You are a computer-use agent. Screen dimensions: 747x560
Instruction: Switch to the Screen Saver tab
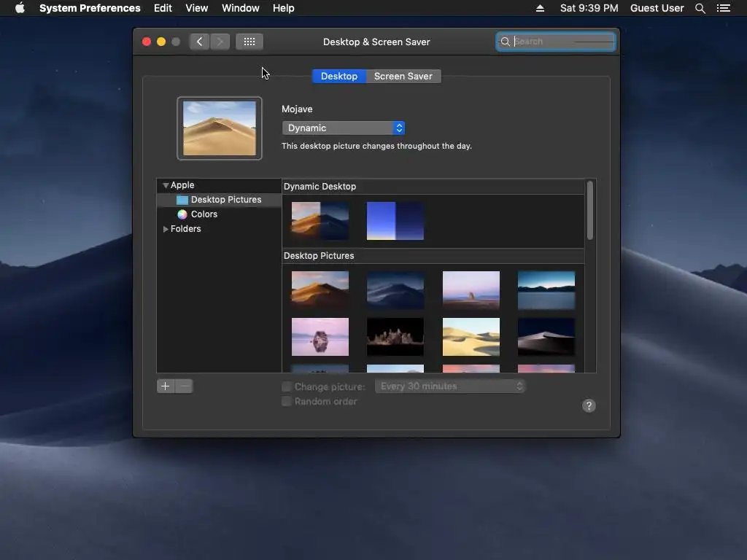tap(403, 76)
